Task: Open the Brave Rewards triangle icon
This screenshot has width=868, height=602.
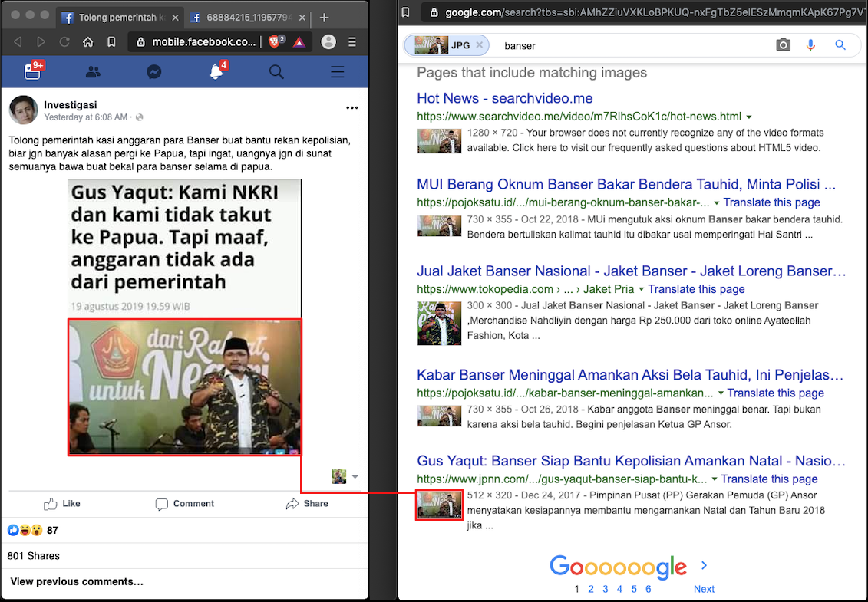Action: (299, 42)
